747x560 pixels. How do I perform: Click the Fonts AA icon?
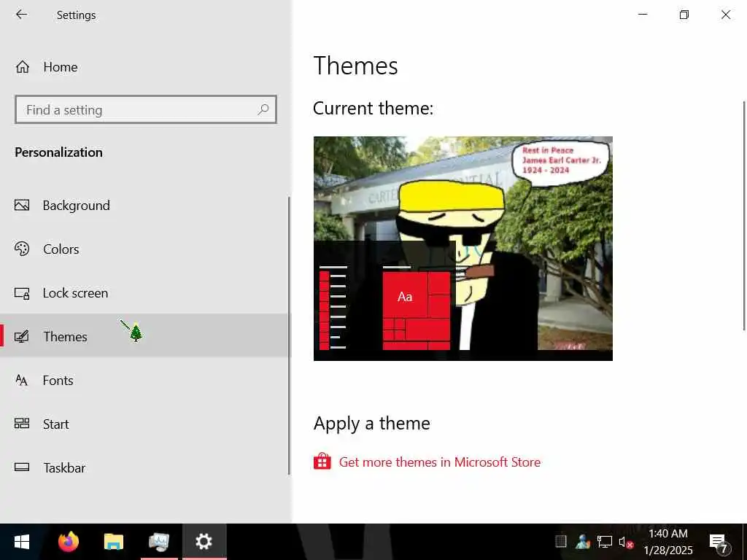pos(21,380)
